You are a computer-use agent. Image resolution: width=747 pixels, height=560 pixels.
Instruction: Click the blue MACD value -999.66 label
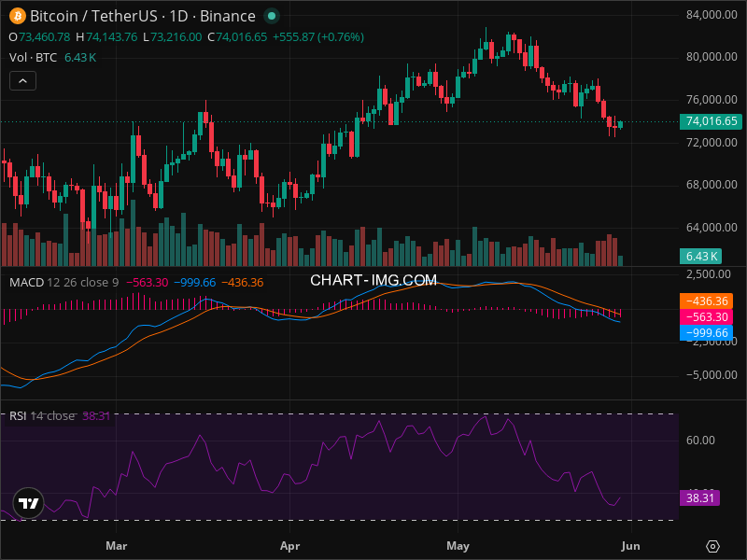(x=707, y=332)
